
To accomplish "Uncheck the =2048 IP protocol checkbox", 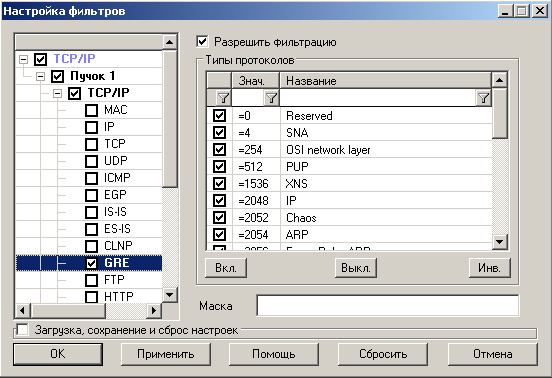I will 219,200.
